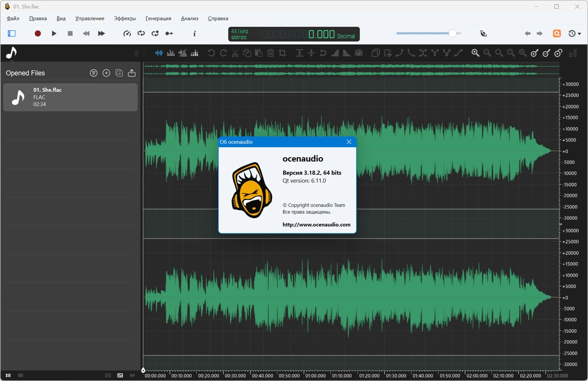Click the time display showing 0.000
The width and height of the screenshot is (588, 381).
(321, 34)
